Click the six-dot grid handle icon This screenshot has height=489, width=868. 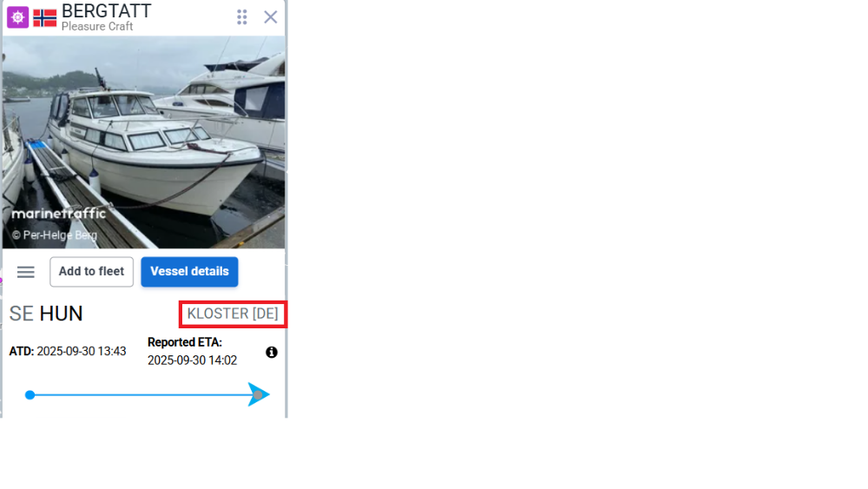[242, 17]
